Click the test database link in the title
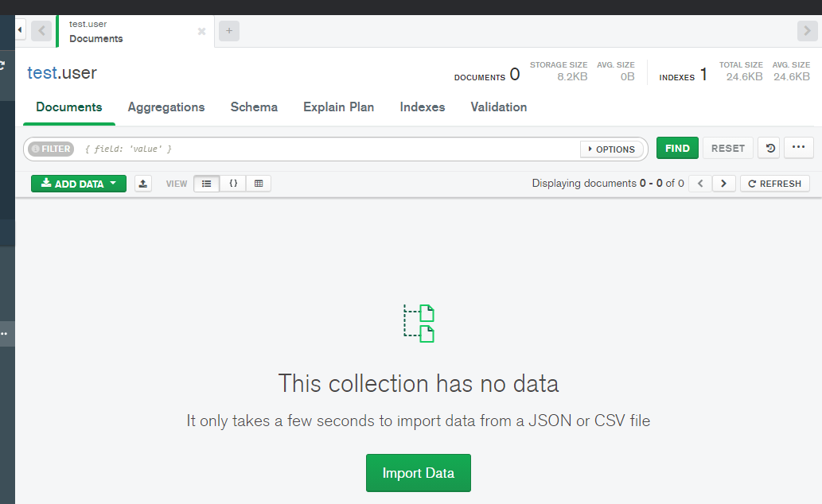This screenshot has width=822, height=504. click(x=42, y=73)
